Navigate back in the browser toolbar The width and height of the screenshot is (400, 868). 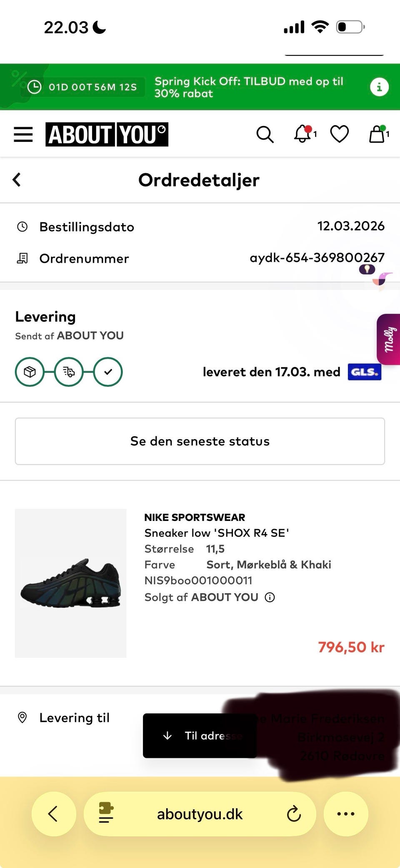tap(53, 814)
